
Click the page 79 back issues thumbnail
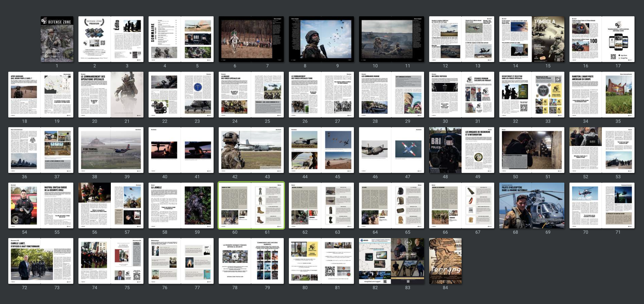(267, 261)
